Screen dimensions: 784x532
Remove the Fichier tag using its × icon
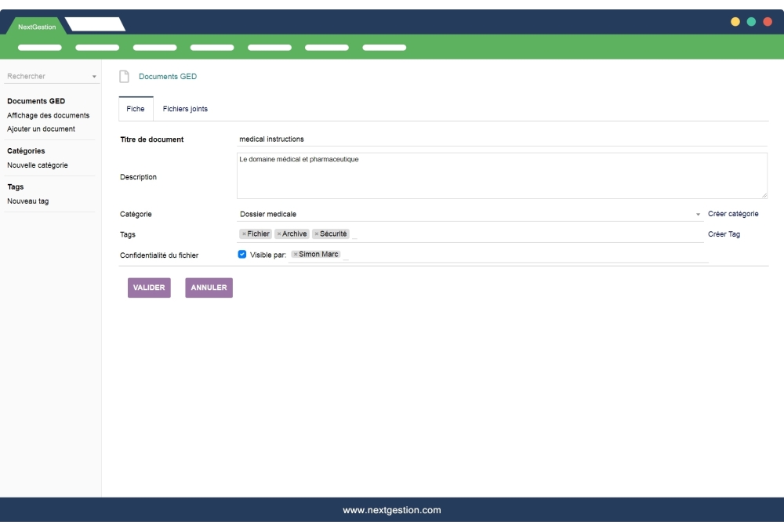[x=245, y=233]
